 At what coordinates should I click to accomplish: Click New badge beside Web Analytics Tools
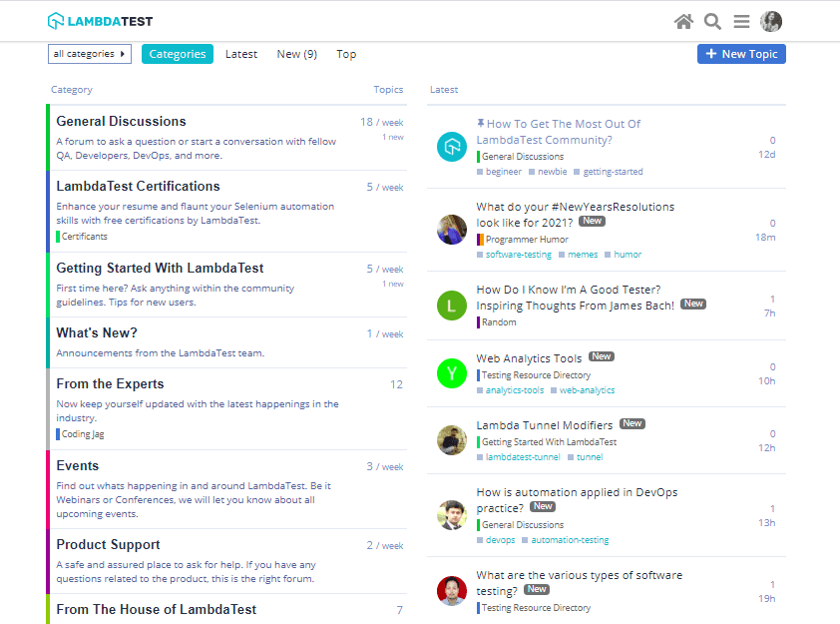(x=602, y=356)
